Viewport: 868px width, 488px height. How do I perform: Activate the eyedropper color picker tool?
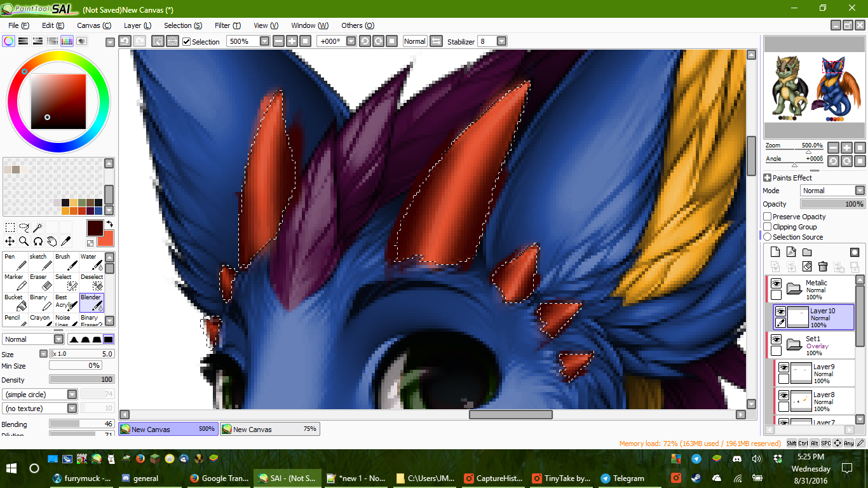tap(65, 241)
